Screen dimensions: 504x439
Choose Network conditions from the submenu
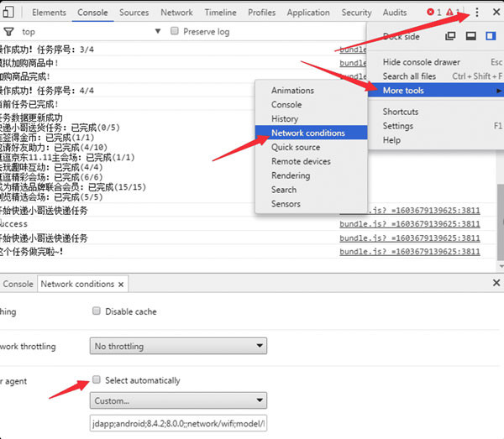[x=307, y=133]
